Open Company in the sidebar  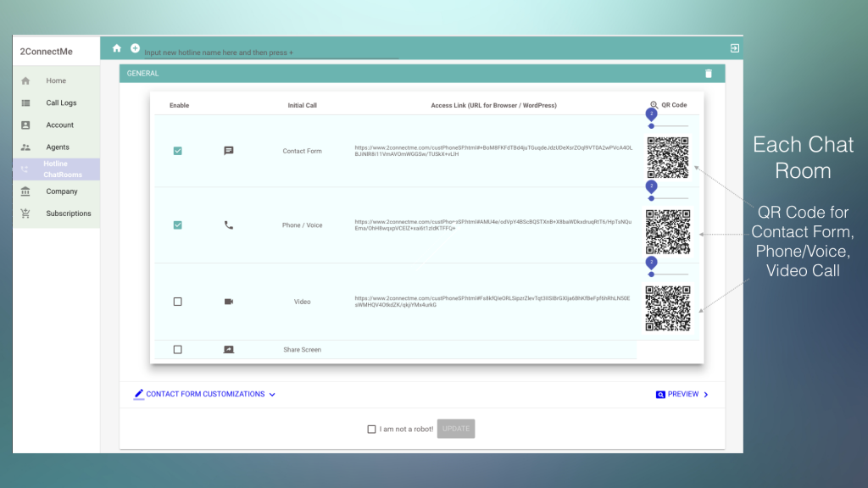pyautogui.click(x=56, y=191)
